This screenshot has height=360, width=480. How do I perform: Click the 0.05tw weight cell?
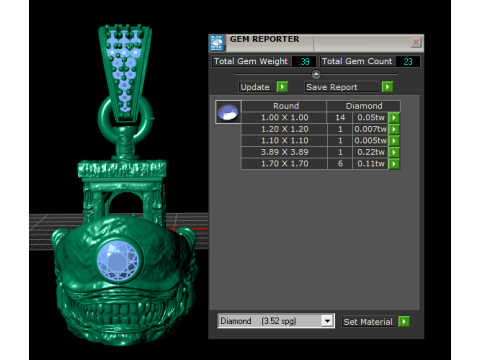click(x=371, y=117)
